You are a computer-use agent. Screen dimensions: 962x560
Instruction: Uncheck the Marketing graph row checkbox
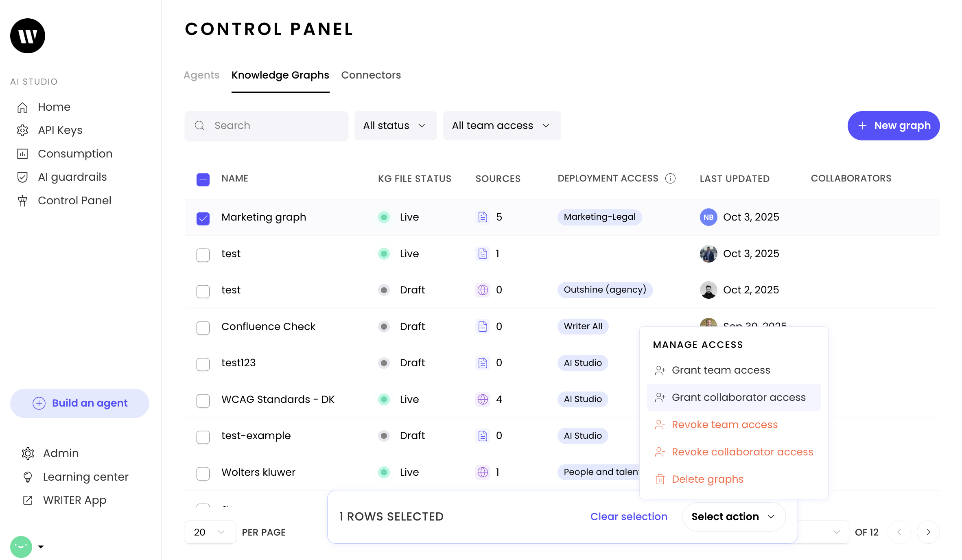(203, 219)
